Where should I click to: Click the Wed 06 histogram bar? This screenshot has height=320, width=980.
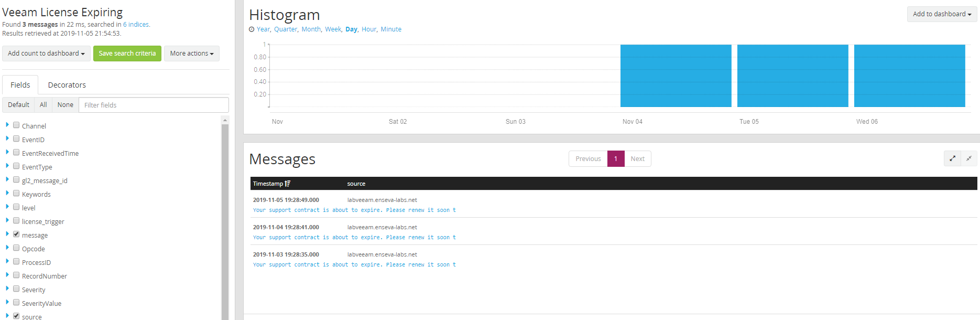point(909,76)
